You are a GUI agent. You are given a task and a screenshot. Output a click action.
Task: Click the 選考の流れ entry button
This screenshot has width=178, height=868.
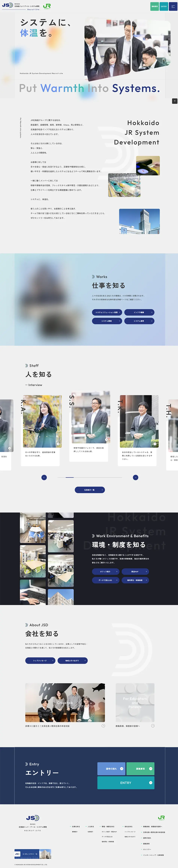point(111,769)
